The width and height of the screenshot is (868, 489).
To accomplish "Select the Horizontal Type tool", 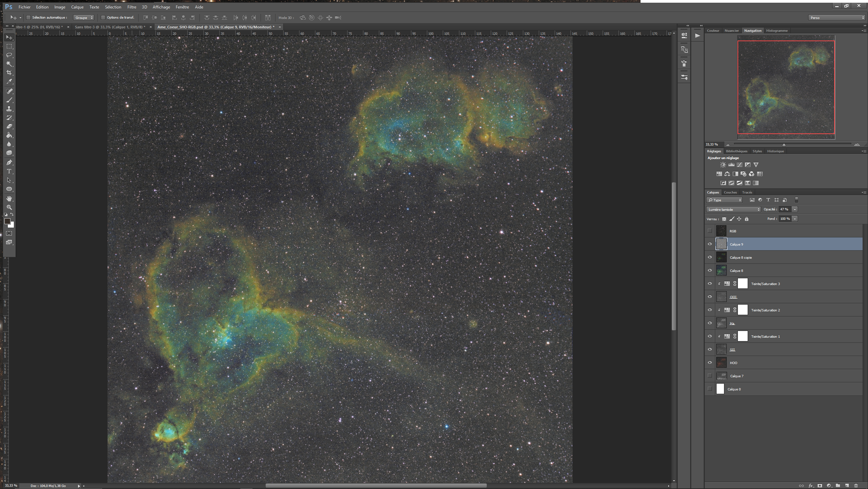I will [9, 171].
